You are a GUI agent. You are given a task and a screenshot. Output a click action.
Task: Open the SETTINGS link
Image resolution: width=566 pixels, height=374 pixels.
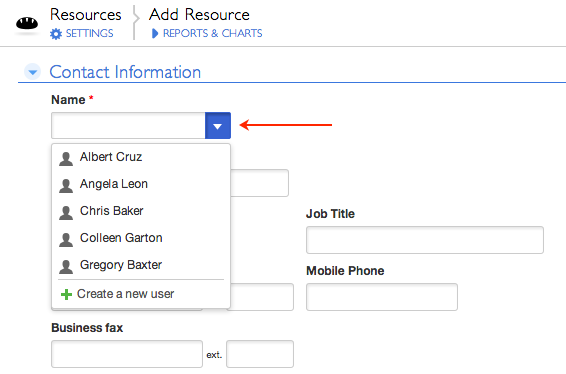coord(90,34)
